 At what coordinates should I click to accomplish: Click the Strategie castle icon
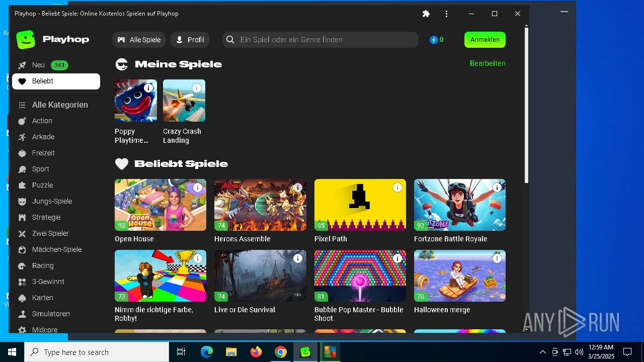coord(22,217)
